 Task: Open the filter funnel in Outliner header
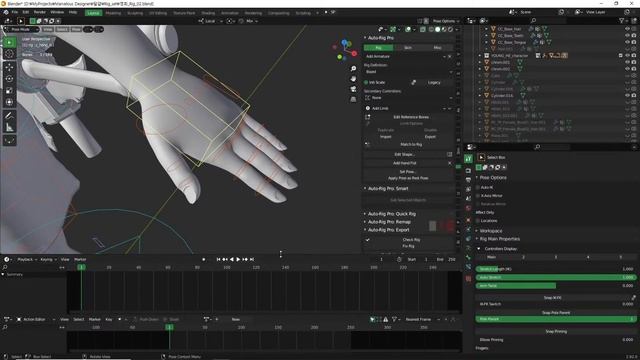[622, 20]
